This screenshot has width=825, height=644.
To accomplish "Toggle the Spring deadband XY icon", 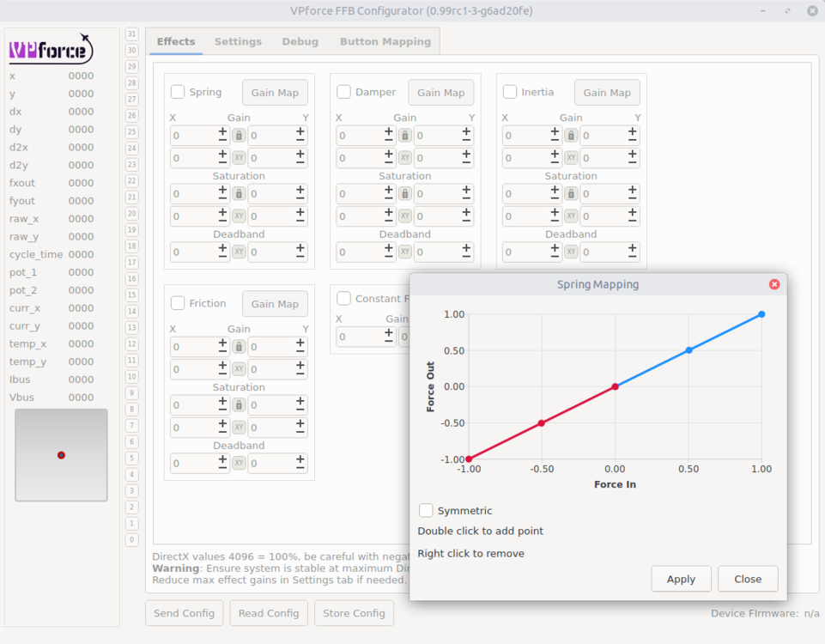I will pos(239,252).
